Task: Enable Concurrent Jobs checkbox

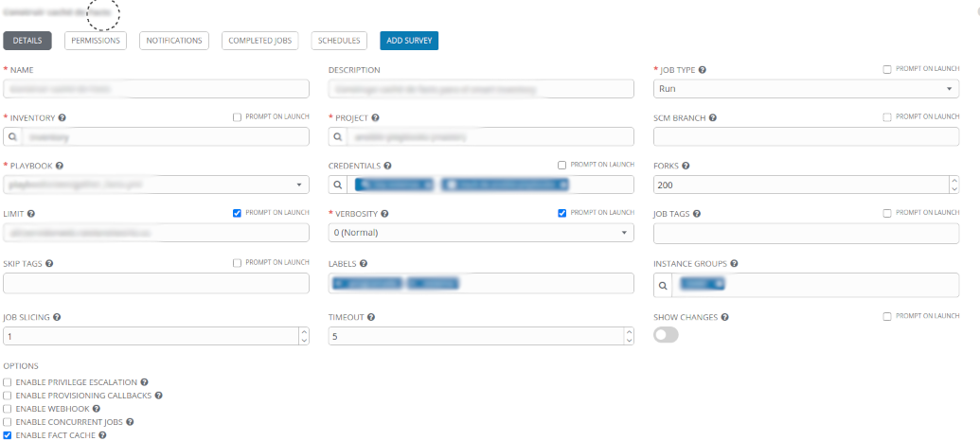Action: (8, 422)
